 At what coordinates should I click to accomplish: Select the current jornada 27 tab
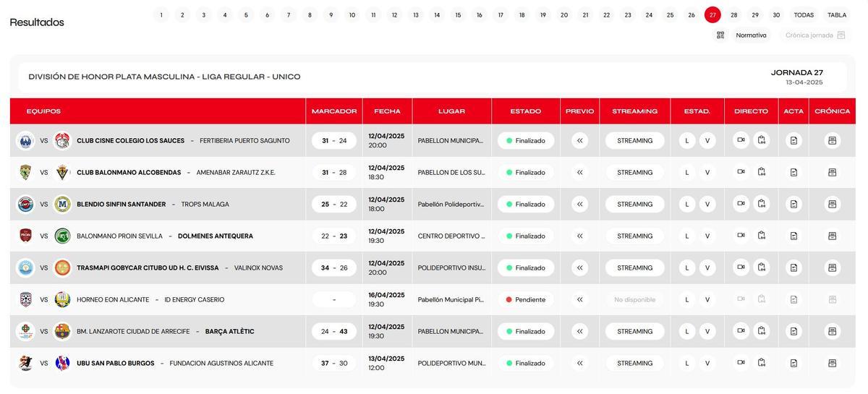click(x=712, y=14)
